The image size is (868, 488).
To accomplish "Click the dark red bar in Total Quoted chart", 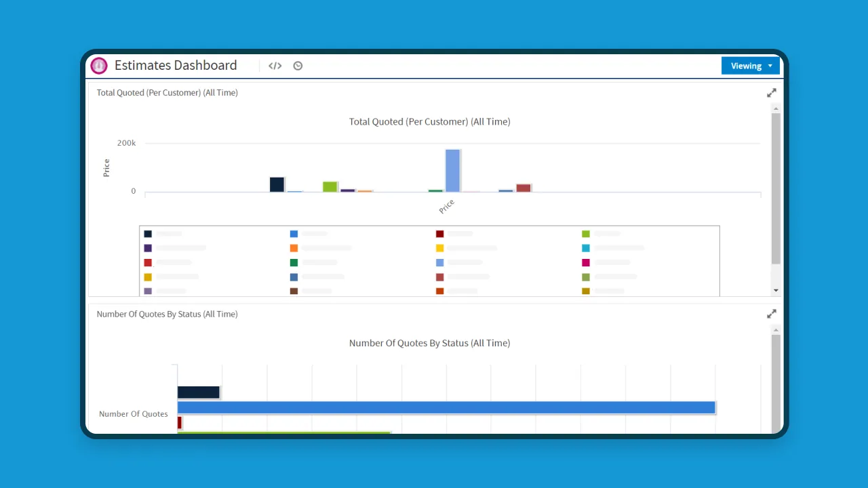I will click(x=524, y=188).
